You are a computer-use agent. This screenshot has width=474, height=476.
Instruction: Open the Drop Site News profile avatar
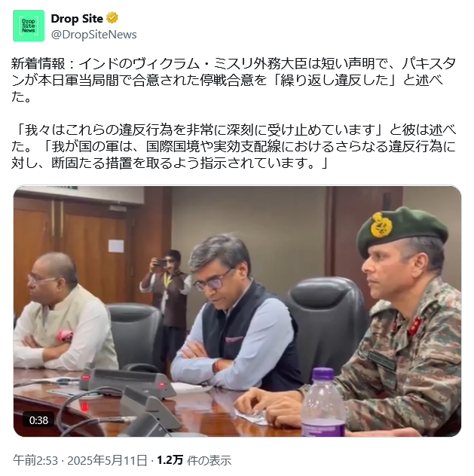(29, 26)
